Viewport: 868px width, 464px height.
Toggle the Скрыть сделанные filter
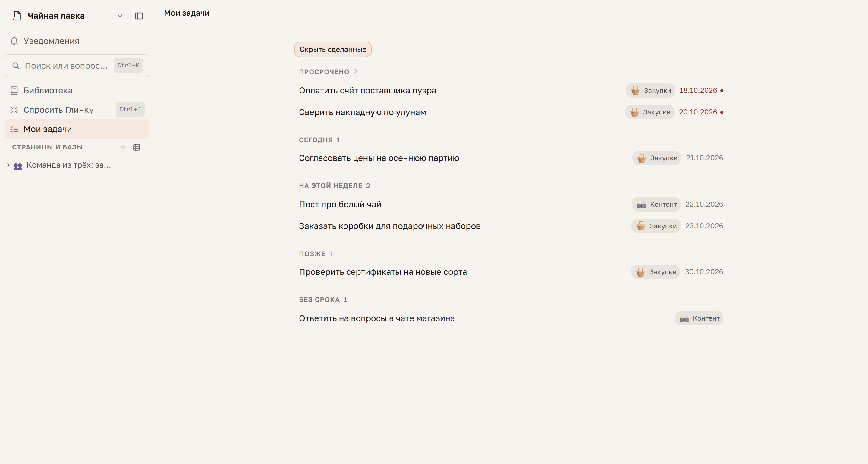(333, 49)
